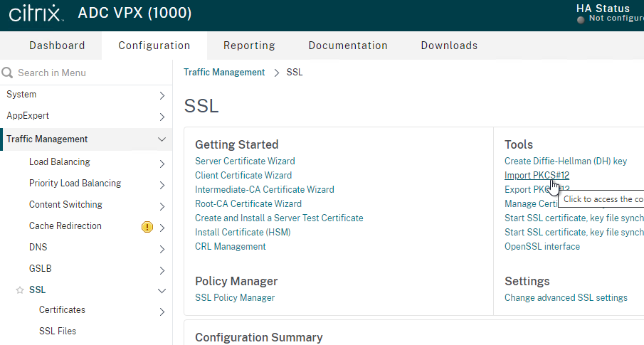Click the Cache Redirection warning icon
The height and width of the screenshot is (345, 644).
point(147,227)
